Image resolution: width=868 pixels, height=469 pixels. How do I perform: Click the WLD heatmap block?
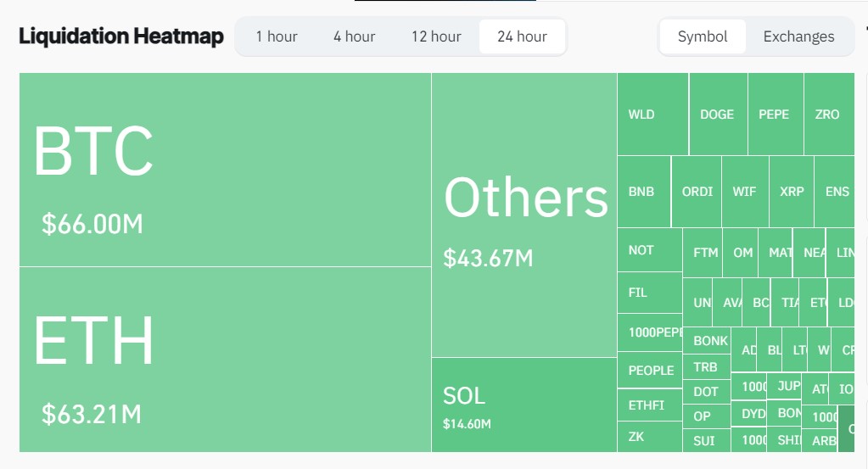click(x=652, y=114)
